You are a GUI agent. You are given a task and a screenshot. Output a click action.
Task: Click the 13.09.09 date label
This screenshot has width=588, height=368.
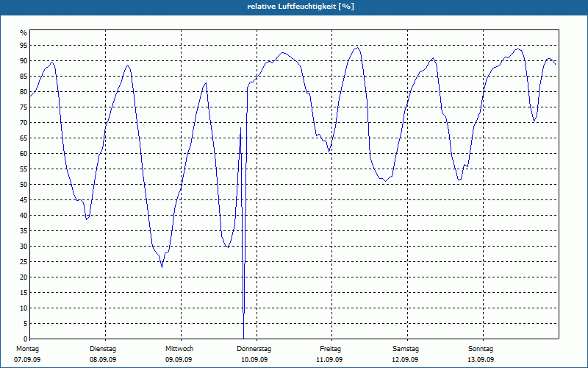pos(481,360)
